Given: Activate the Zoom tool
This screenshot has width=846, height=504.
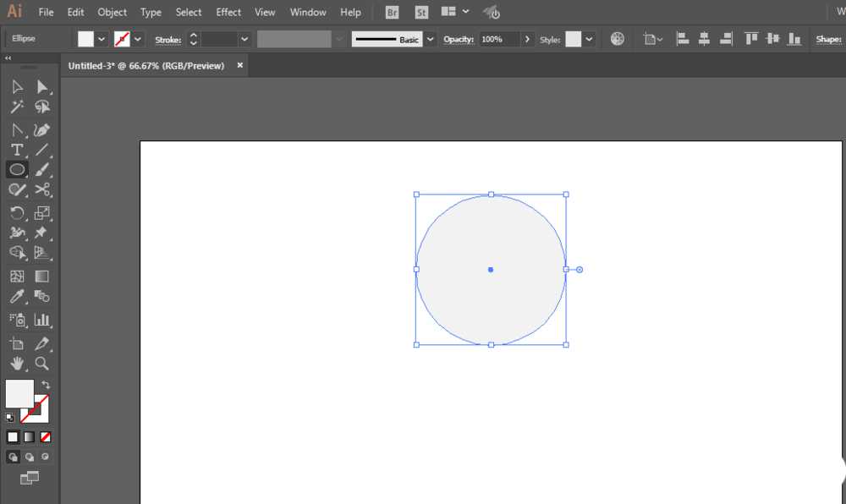Looking at the screenshot, I should pyautogui.click(x=41, y=364).
